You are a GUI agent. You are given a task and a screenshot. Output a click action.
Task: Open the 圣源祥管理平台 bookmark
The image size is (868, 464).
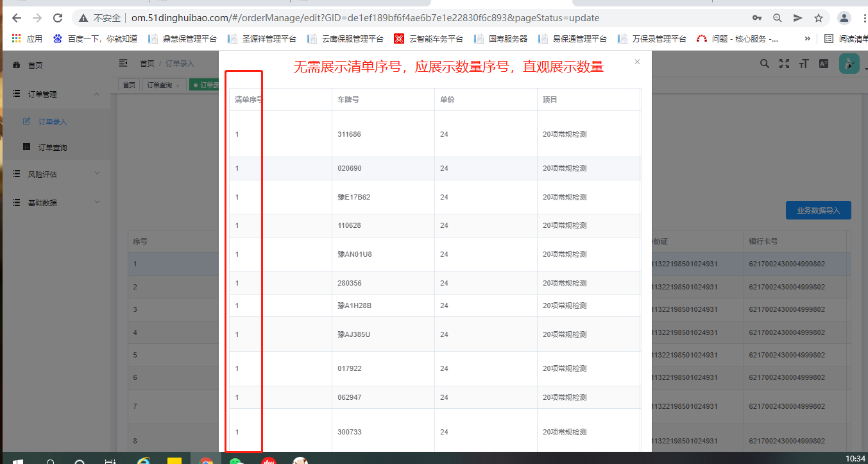click(x=262, y=39)
